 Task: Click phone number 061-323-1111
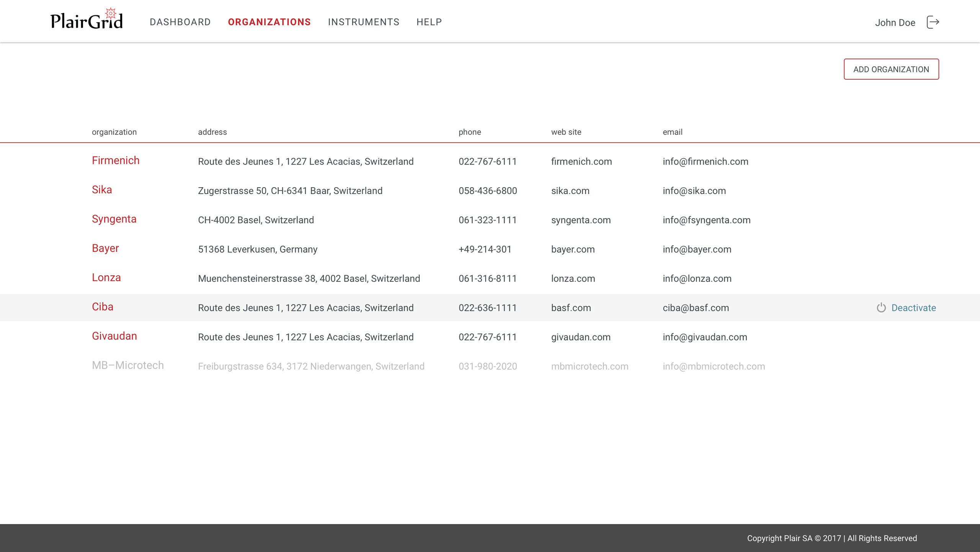[488, 220]
